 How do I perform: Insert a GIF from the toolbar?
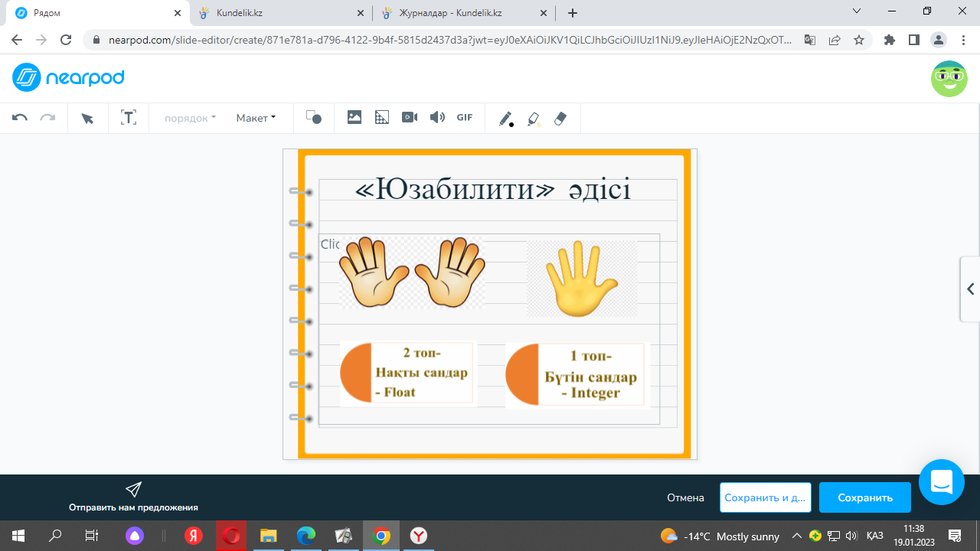pyautogui.click(x=465, y=117)
